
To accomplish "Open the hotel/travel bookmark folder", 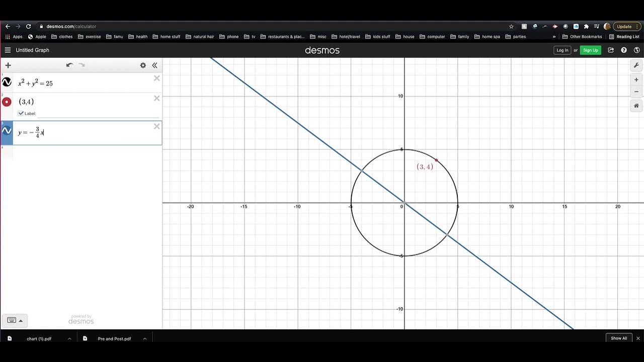I will tap(346, 37).
